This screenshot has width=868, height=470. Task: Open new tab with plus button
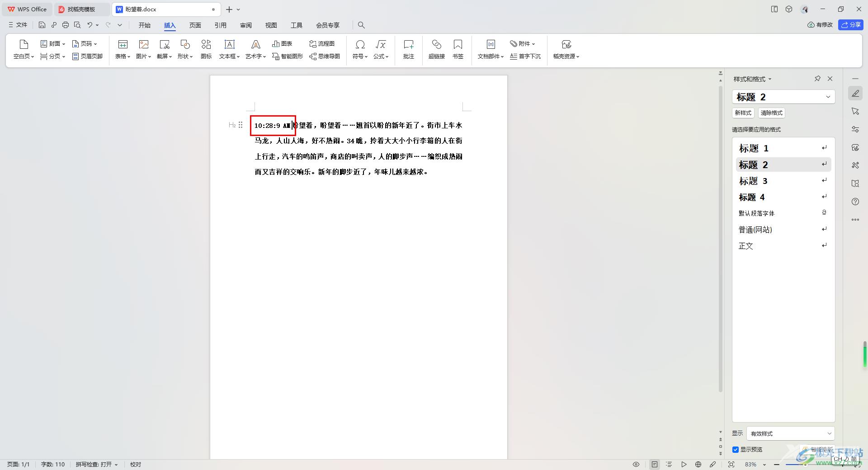[x=229, y=9]
